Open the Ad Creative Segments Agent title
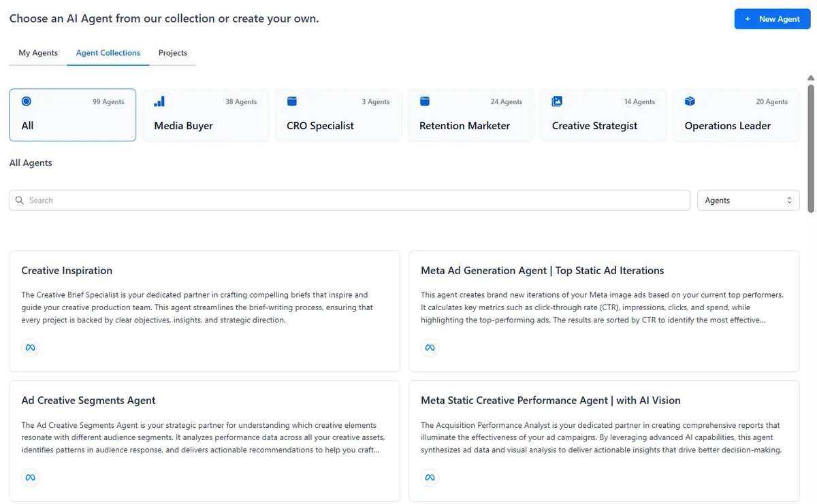Image resolution: width=817 pixels, height=504 pixels. click(89, 401)
